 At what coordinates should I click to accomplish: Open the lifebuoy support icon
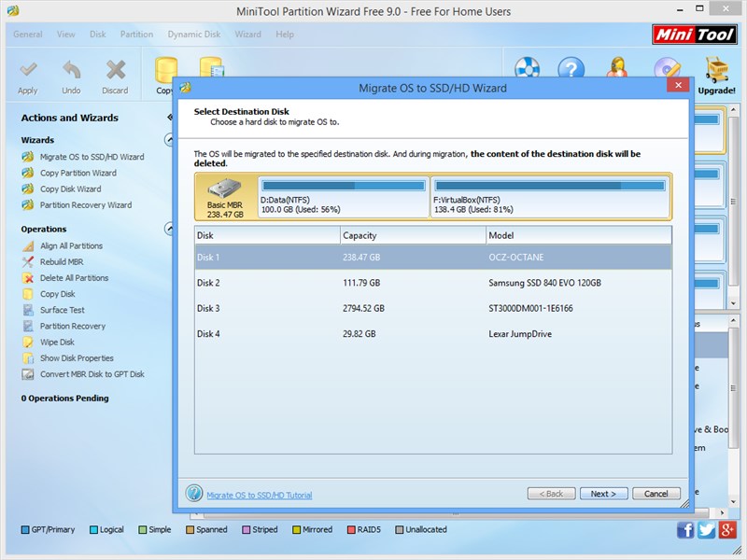point(527,67)
